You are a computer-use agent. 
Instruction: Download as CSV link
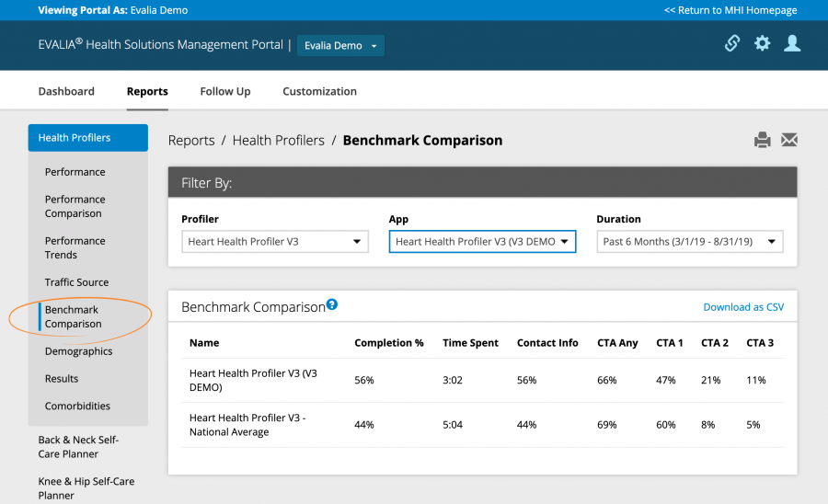coord(743,307)
